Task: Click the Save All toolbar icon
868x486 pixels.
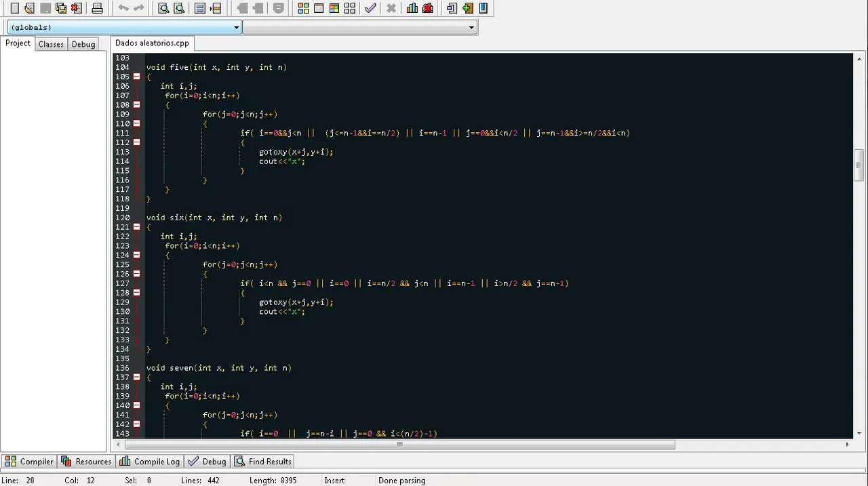Action: click(61, 8)
